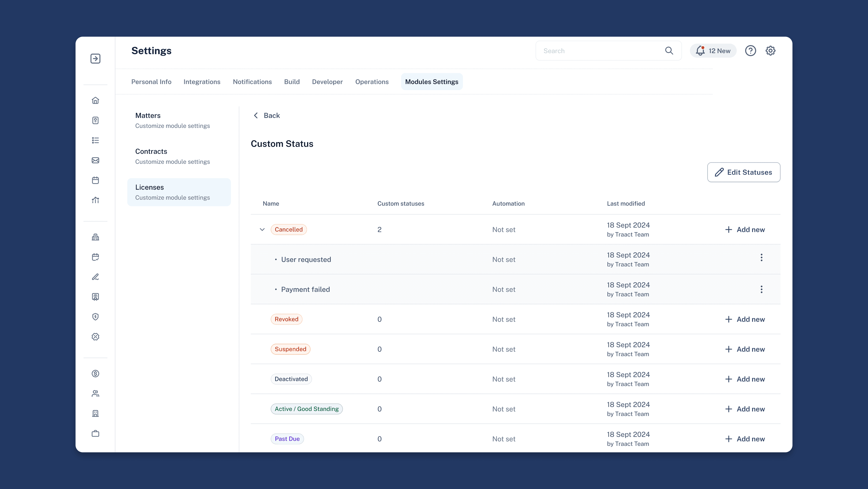
Task: Add new status under Revoked
Action: click(745, 319)
